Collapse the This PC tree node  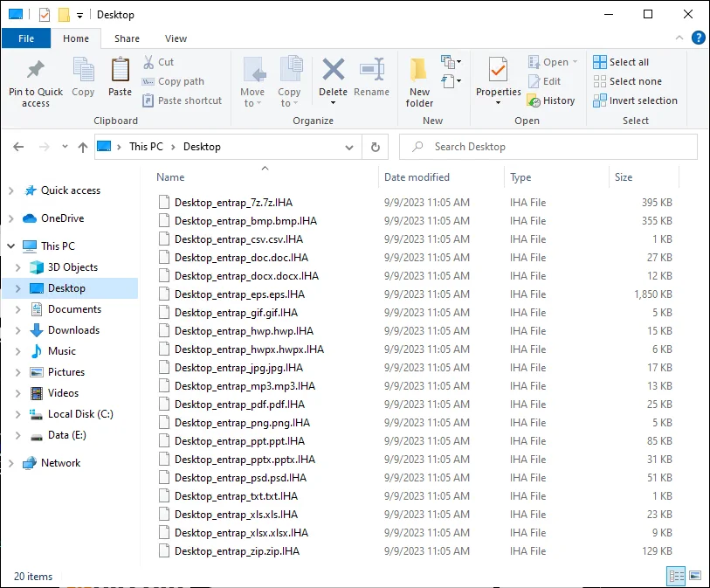[x=10, y=246]
